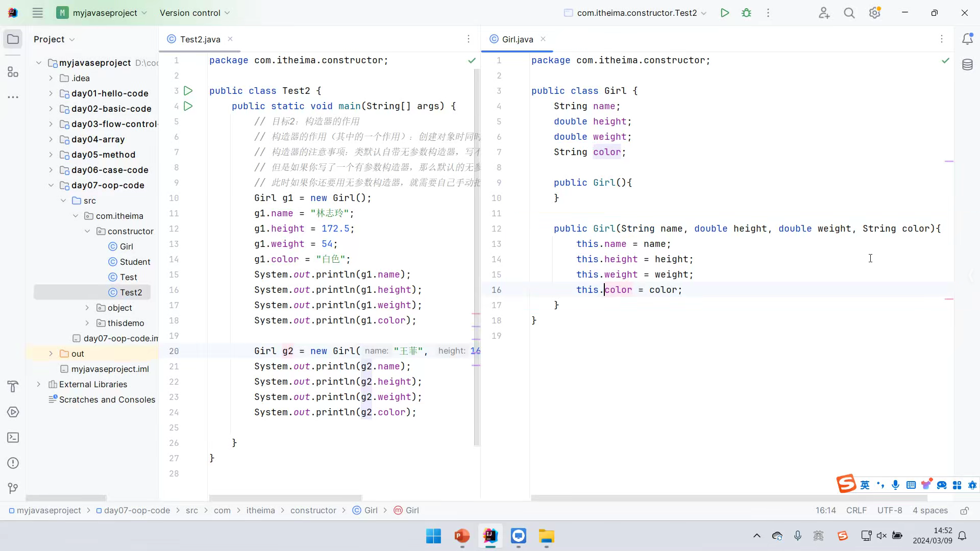Start debugging with the bug icon
Image resolution: width=980 pixels, height=551 pixels.
(746, 13)
